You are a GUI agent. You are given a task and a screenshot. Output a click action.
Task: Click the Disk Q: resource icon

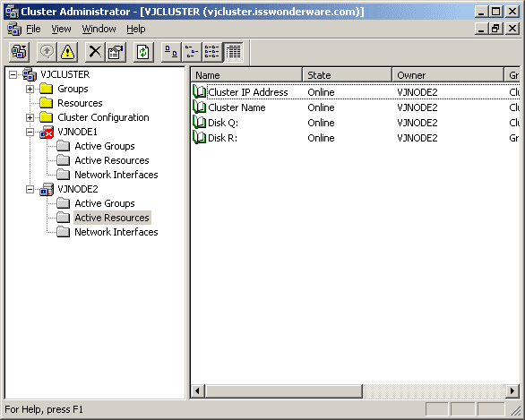199,123
